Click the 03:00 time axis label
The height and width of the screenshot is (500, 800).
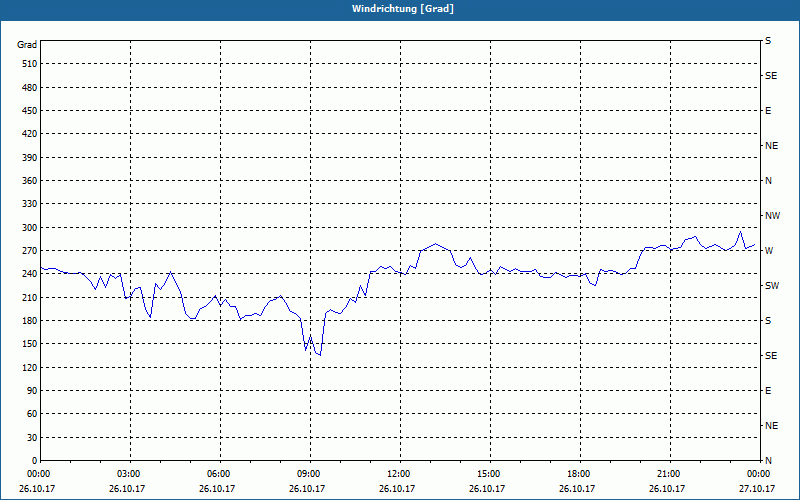tap(131, 474)
